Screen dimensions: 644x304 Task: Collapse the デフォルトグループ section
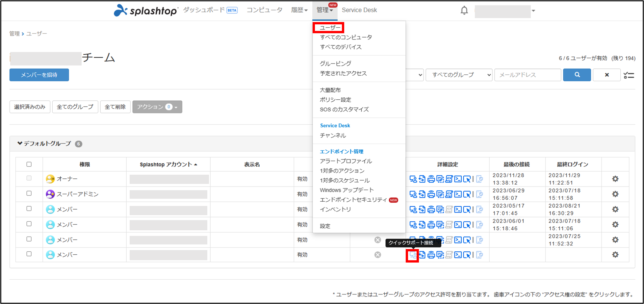tap(19, 143)
